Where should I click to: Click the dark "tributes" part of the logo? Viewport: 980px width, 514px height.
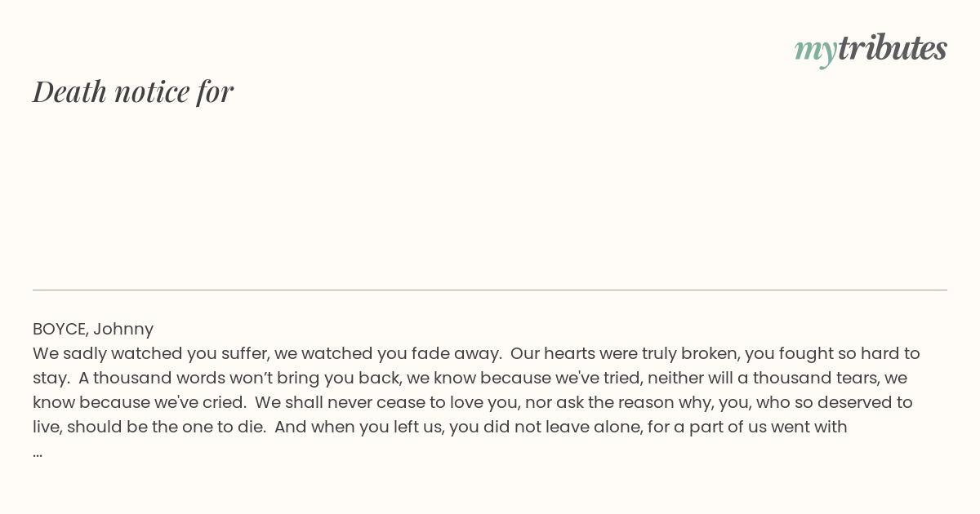(893, 47)
